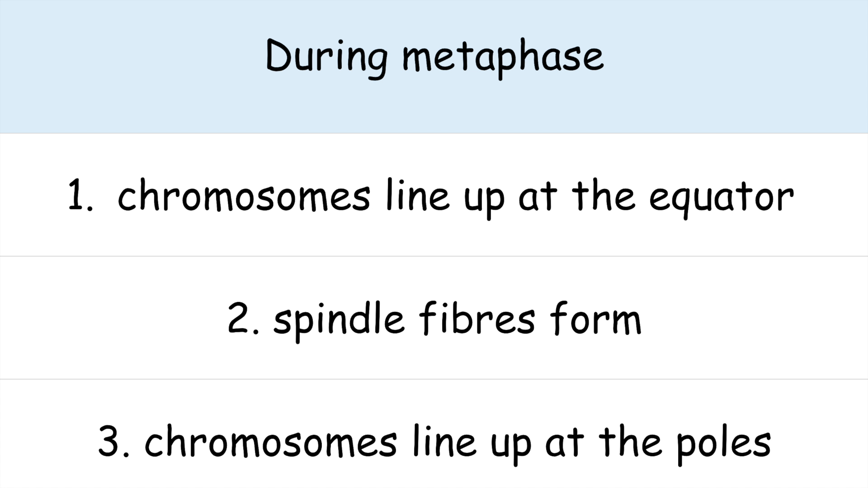Click the word "metaphase" in the heading
The height and width of the screenshot is (488, 868).
[x=503, y=57]
